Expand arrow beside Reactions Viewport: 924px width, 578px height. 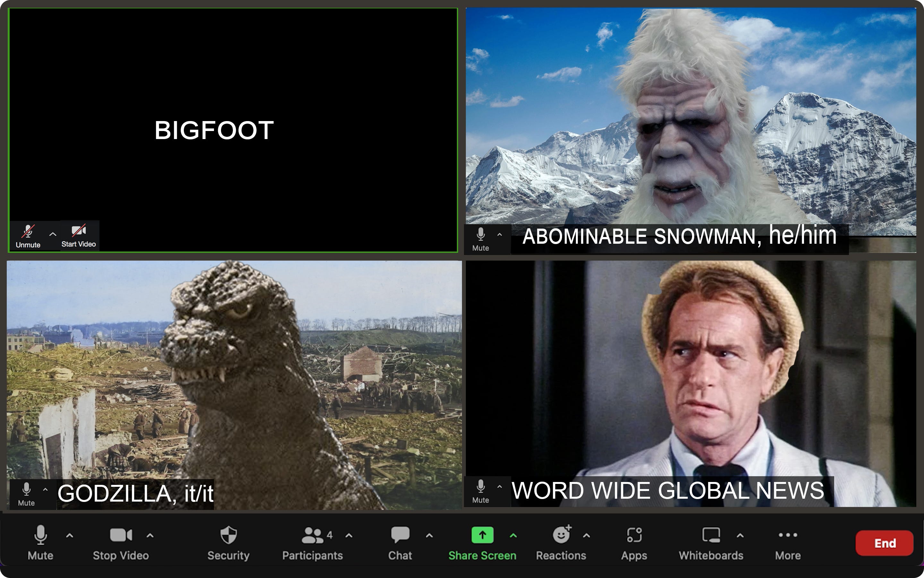(586, 536)
